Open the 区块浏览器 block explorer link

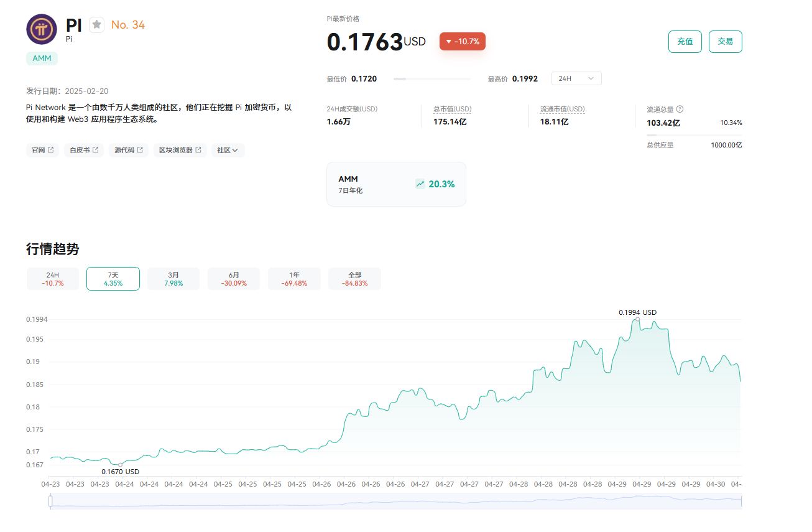(x=180, y=150)
